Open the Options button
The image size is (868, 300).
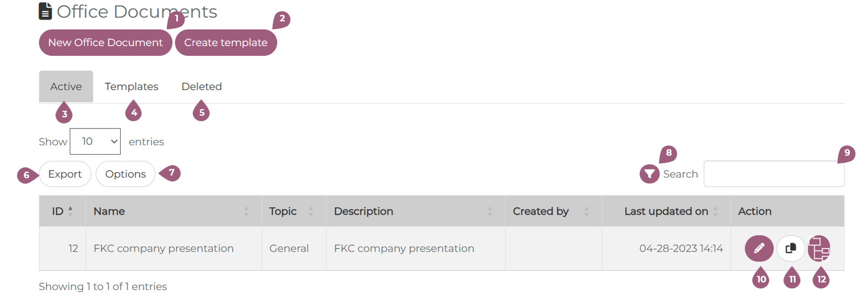pos(125,174)
